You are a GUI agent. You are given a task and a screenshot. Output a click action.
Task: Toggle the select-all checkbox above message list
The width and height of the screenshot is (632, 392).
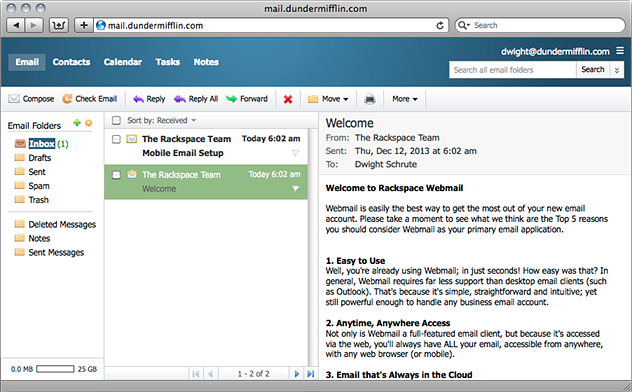pyautogui.click(x=116, y=120)
